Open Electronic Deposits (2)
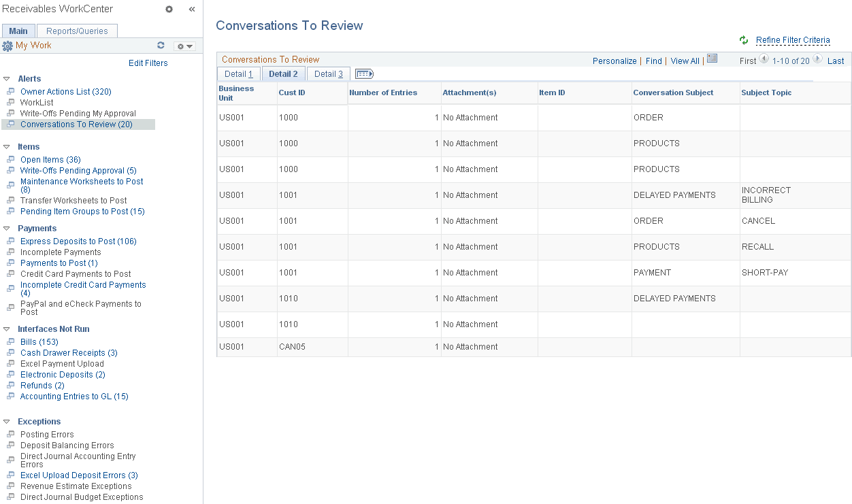 (x=63, y=375)
